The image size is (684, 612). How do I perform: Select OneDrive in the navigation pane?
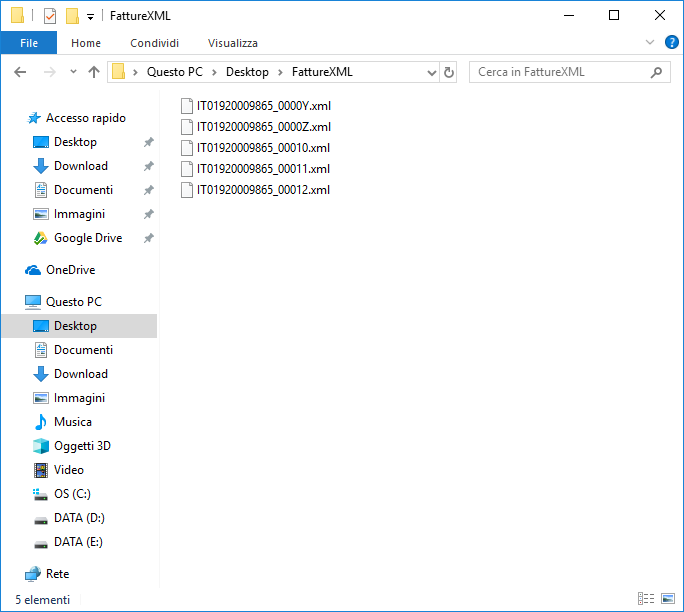[70, 270]
